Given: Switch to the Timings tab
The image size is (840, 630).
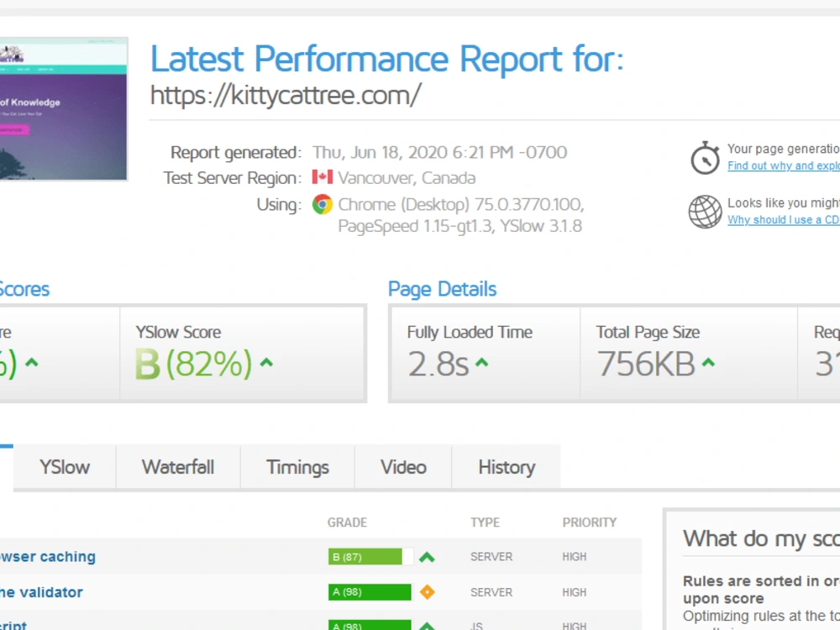Looking at the screenshot, I should click(x=297, y=467).
